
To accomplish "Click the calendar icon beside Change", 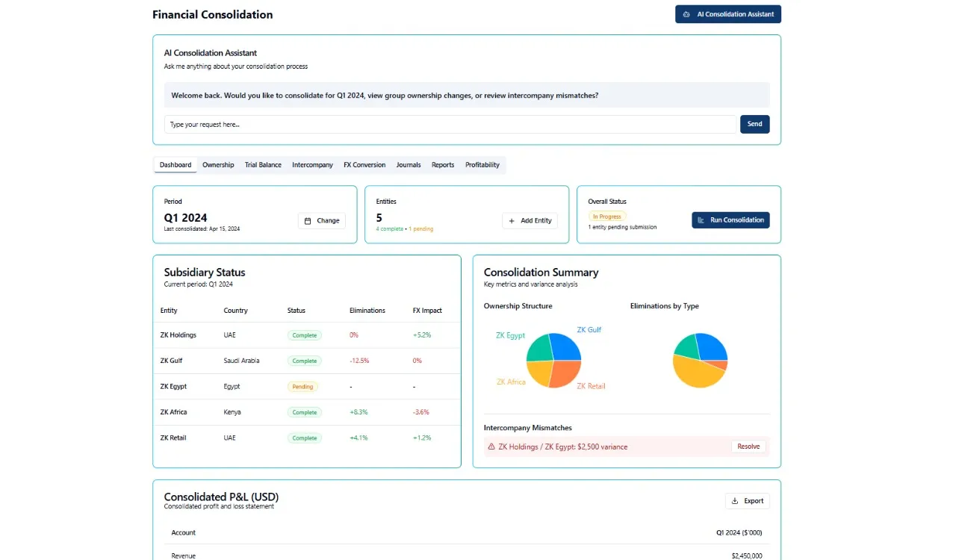I will pos(308,221).
